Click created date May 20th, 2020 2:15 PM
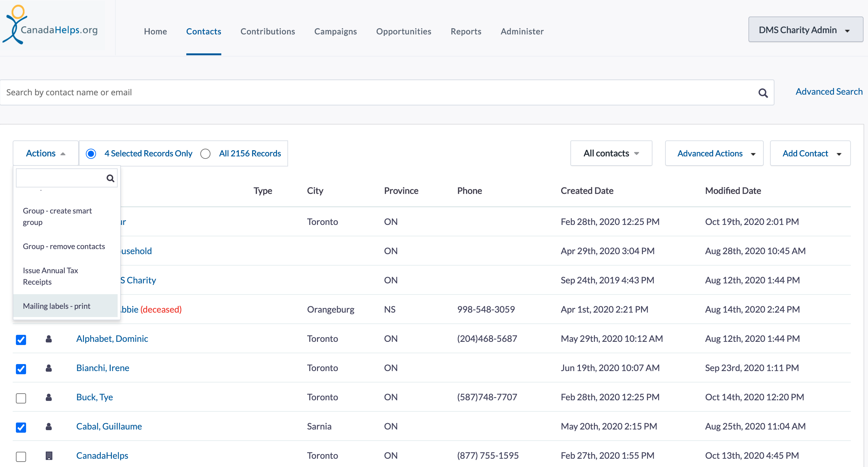 point(609,427)
